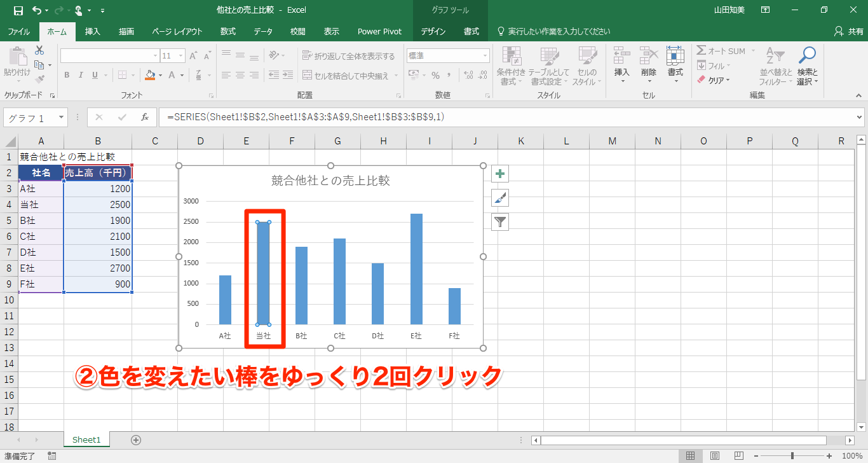Toggle underline formatting
Screen dimensions: 868x463
click(95, 75)
